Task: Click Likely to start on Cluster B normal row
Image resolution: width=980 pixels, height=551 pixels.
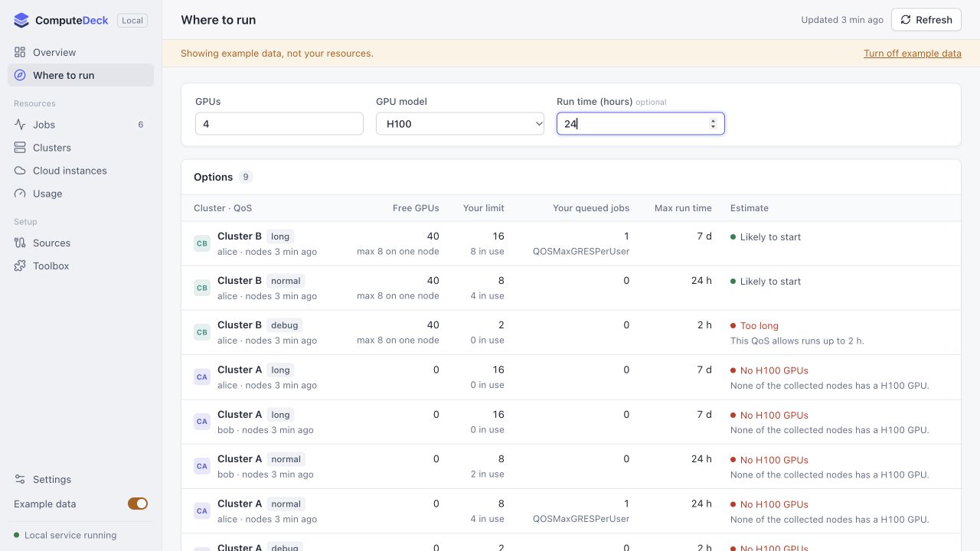Action: (x=766, y=282)
